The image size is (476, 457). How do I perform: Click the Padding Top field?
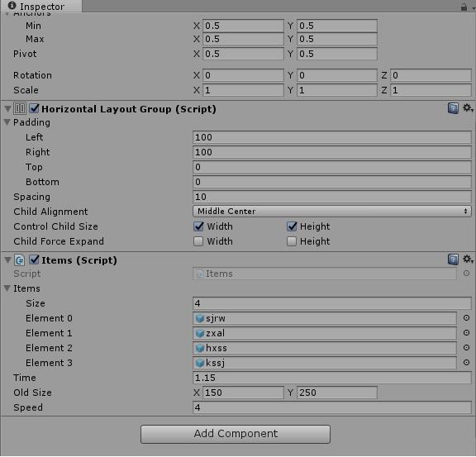[x=332, y=167]
